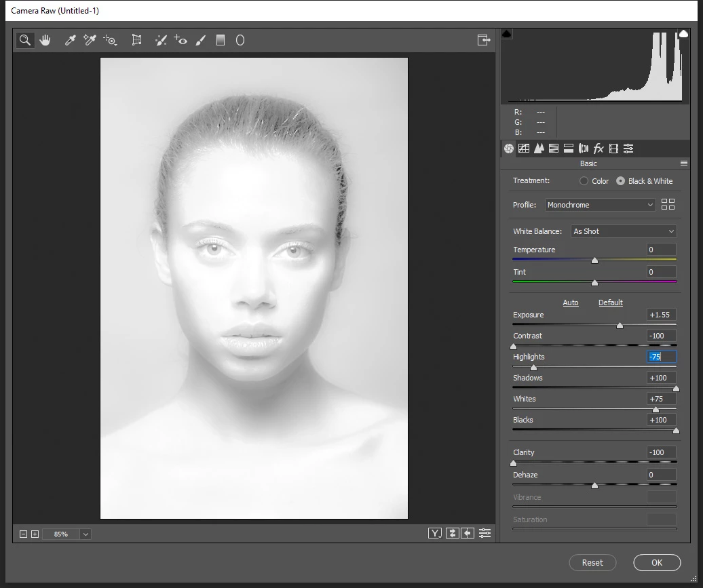
Task: Click the Exposure slider handle
Action: pyautogui.click(x=620, y=326)
